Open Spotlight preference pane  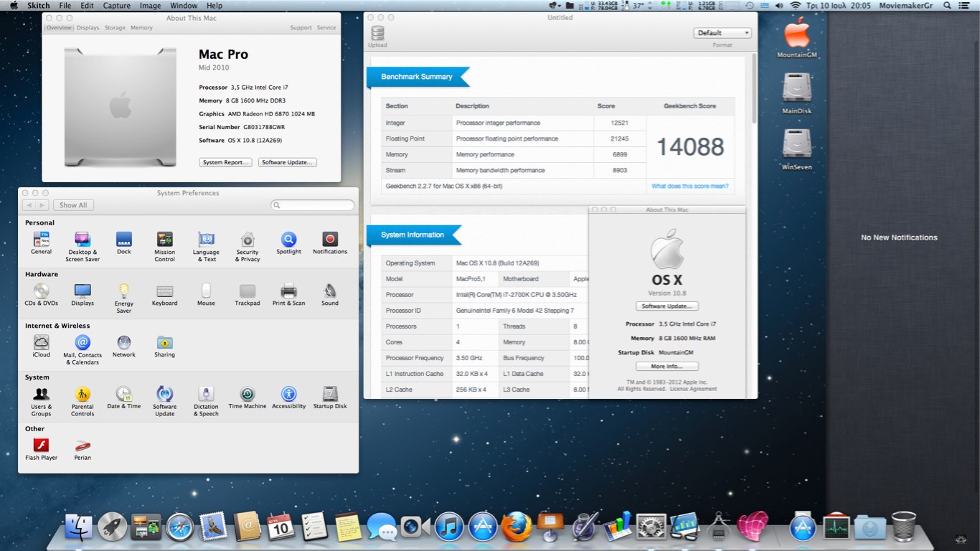pyautogui.click(x=288, y=243)
